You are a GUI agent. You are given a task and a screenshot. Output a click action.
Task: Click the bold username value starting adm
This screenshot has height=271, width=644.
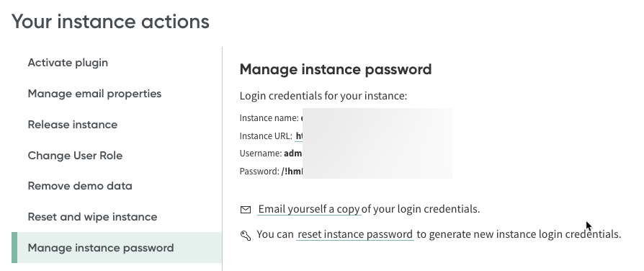[293, 154]
